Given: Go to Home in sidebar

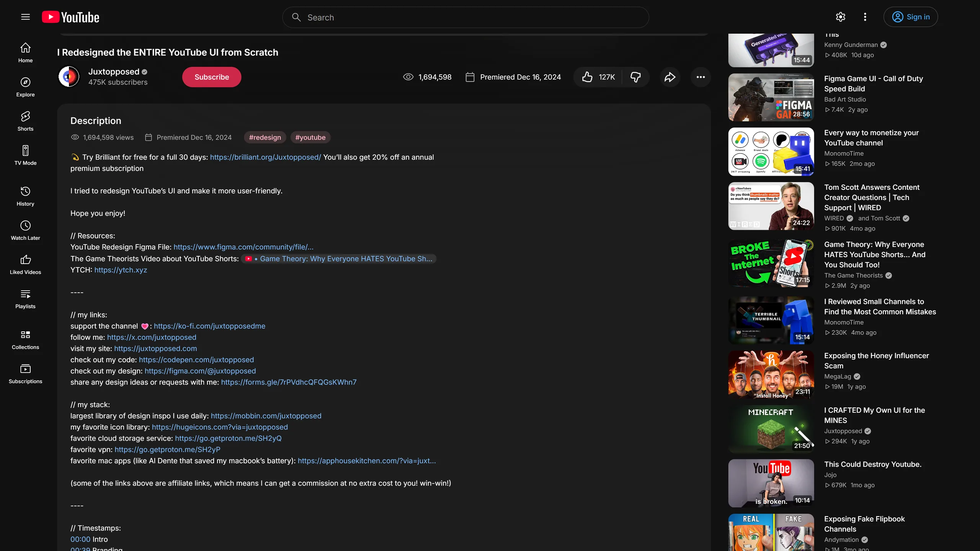Looking at the screenshot, I should point(25,53).
